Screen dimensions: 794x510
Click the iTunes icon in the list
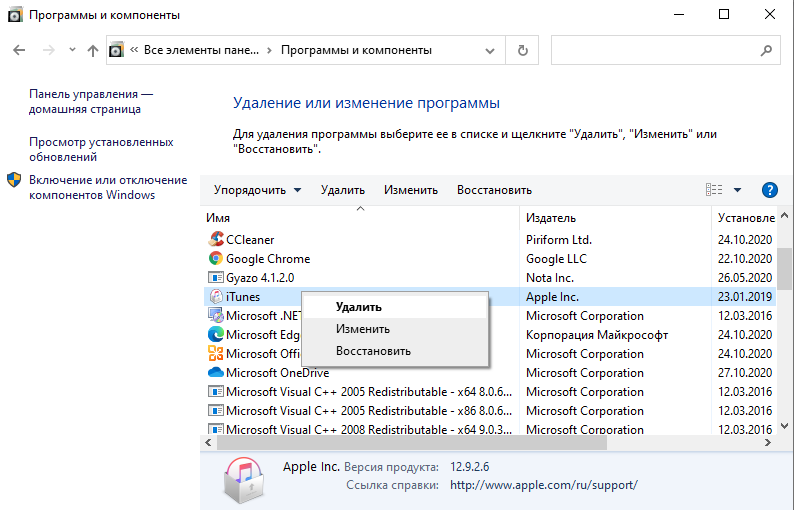coord(216,296)
